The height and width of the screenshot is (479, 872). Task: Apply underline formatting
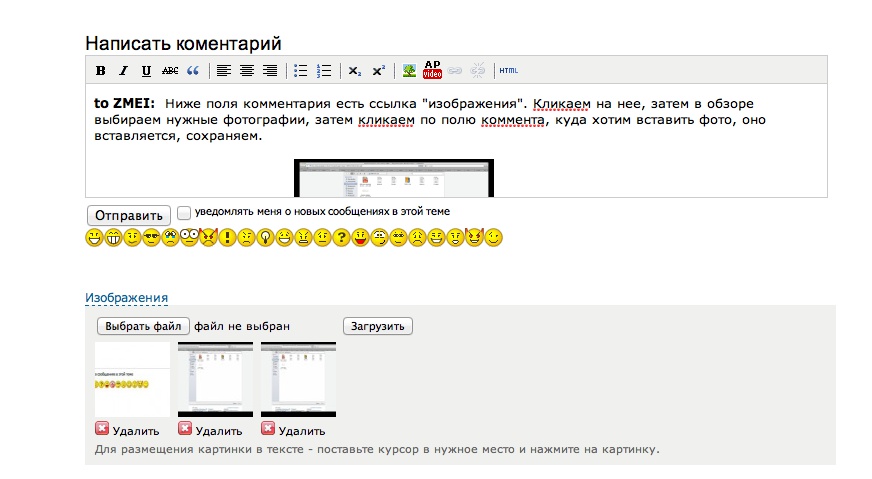(x=146, y=71)
